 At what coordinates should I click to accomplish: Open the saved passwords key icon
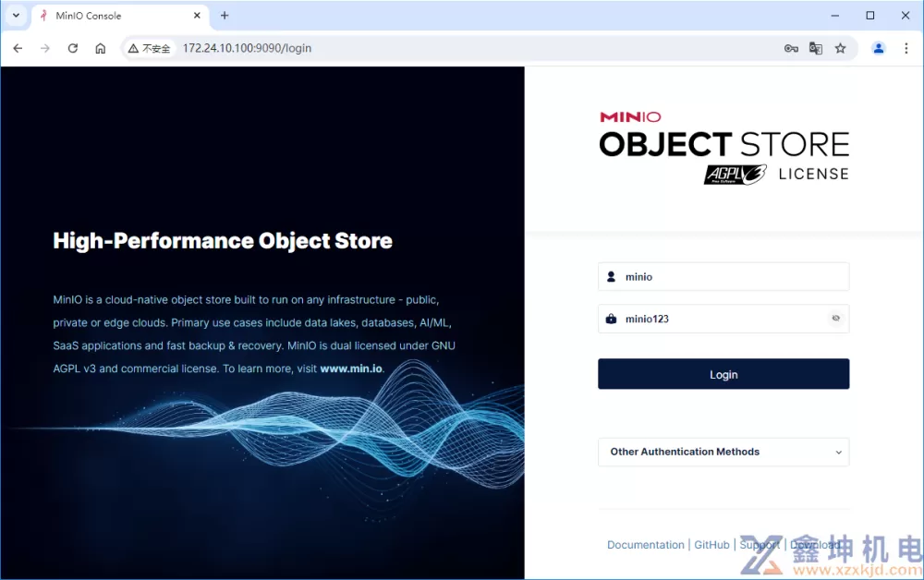pos(791,48)
